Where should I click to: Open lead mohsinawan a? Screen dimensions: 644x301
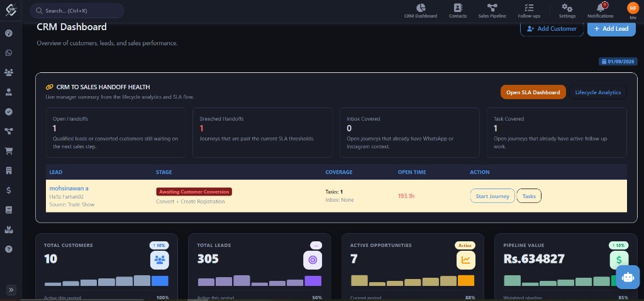click(x=69, y=189)
